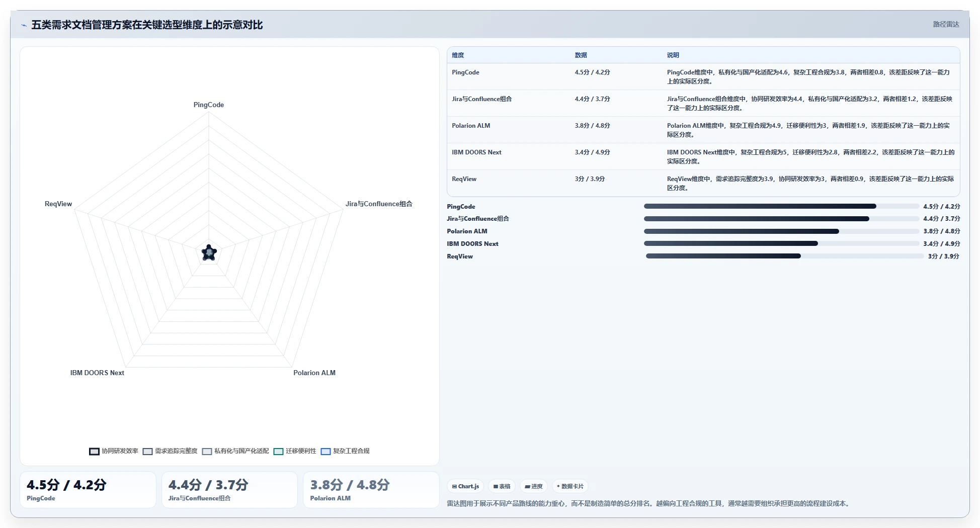Click the 4.5分 / 4.2分 table value

(592, 72)
